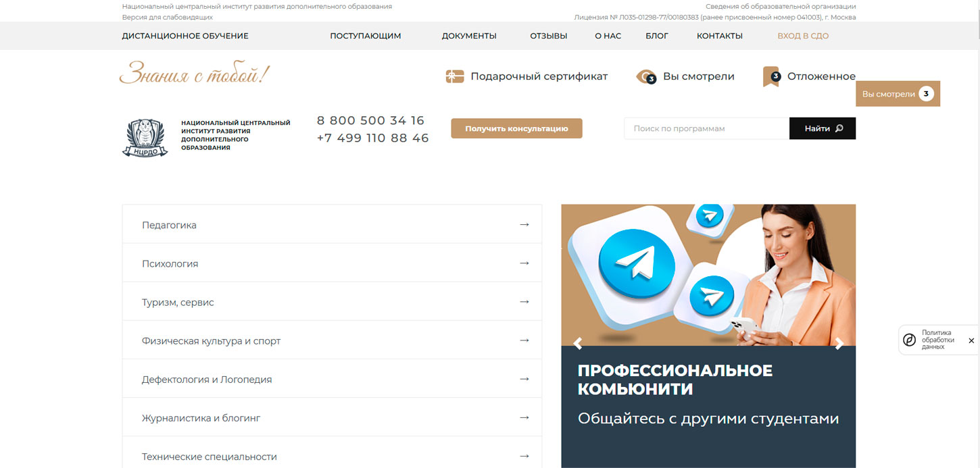Image resolution: width=980 pixels, height=468 pixels.
Task: Click the bookmark icon beside Отложенное
Action: 771,76
